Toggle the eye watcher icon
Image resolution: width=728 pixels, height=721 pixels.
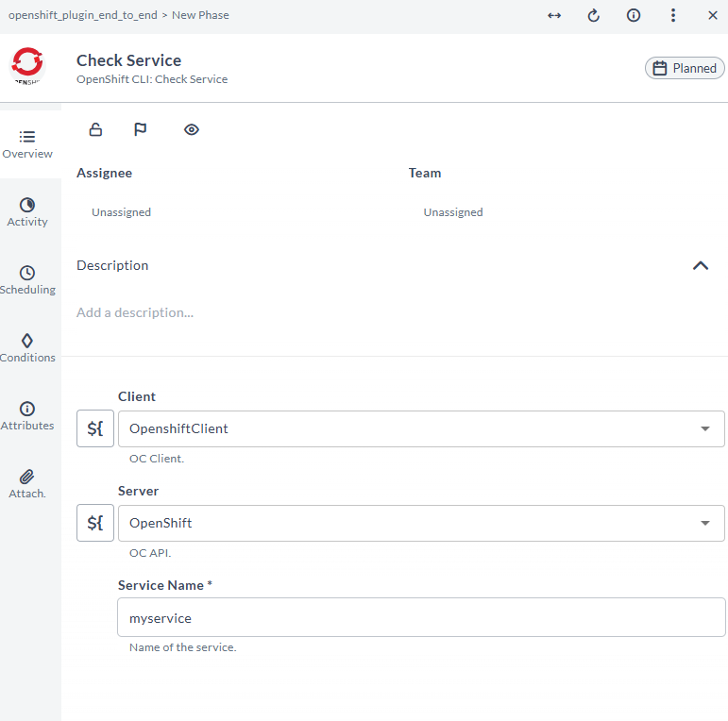(x=192, y=129)
